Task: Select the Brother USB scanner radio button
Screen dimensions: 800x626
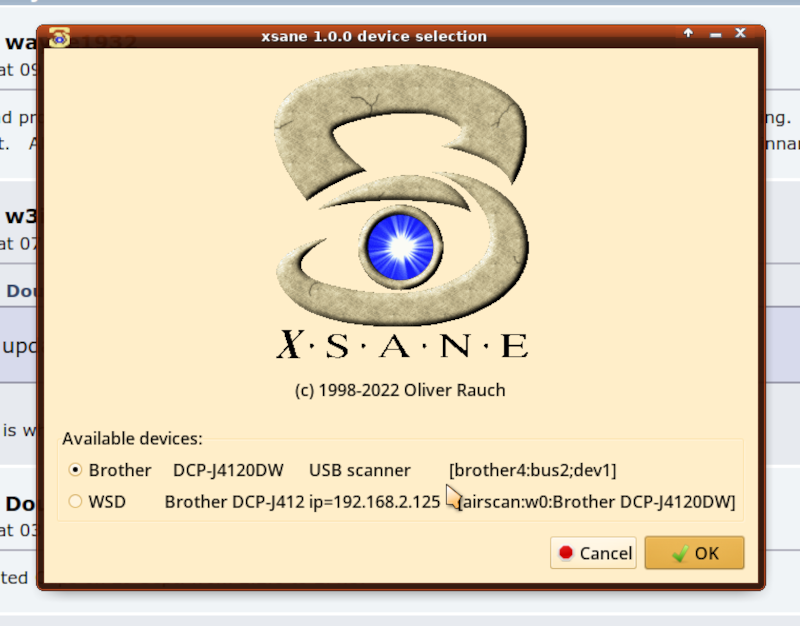Action: (x=76, y=470)
